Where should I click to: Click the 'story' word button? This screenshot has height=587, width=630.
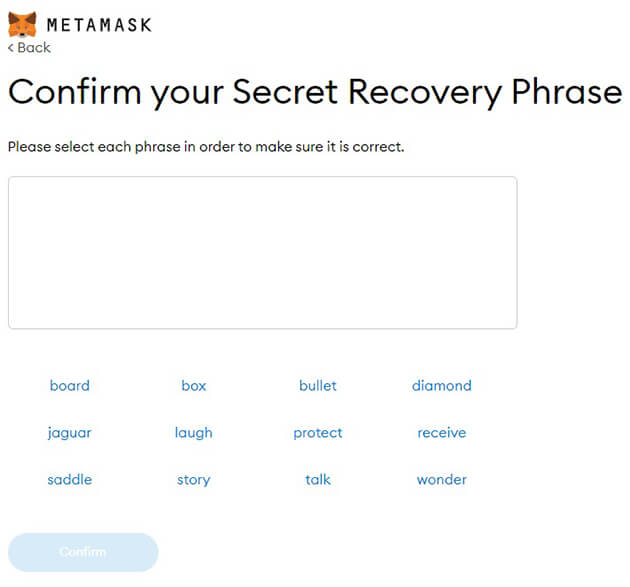pyautogui.click(x=193, y=480)
